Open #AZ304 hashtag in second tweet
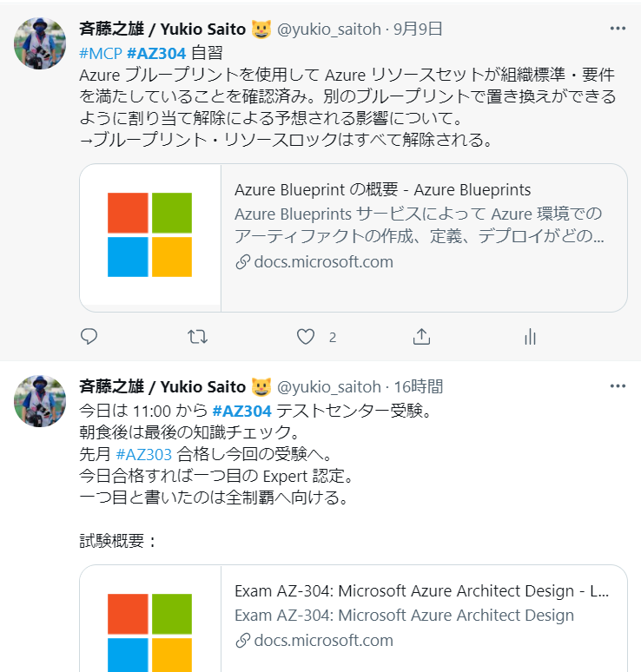 [x=241, y=410]
